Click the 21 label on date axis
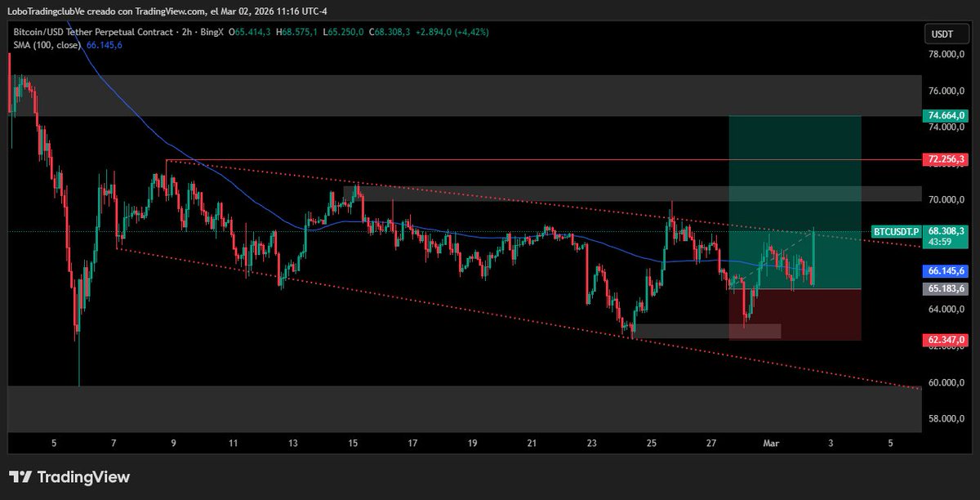 coord(532,444)
